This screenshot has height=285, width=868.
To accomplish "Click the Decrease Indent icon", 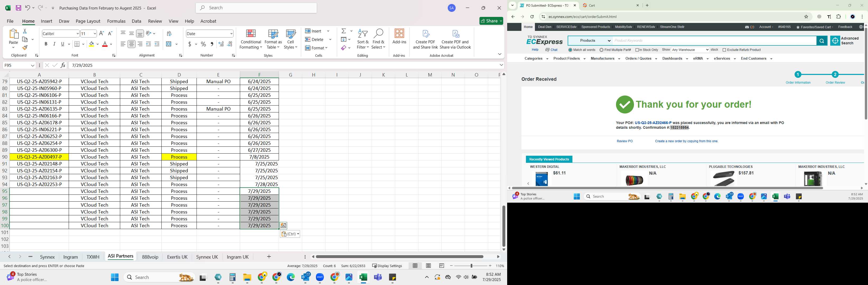I will 148,44.
